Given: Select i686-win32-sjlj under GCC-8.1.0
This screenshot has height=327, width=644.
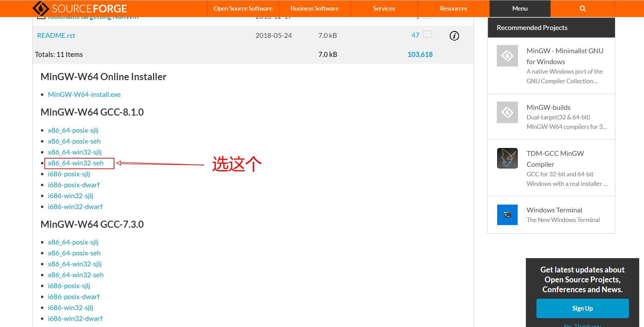Looking at the screenshot, I should coord(70,196).
